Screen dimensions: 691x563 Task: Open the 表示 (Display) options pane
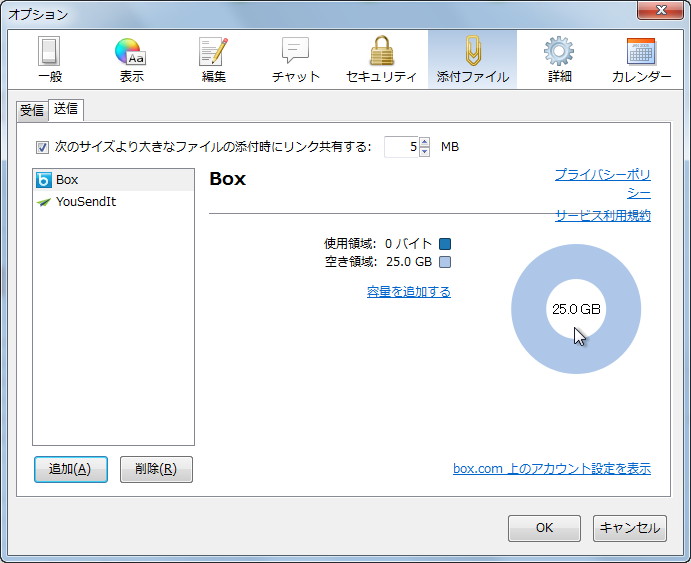click(x=131, y=60)
